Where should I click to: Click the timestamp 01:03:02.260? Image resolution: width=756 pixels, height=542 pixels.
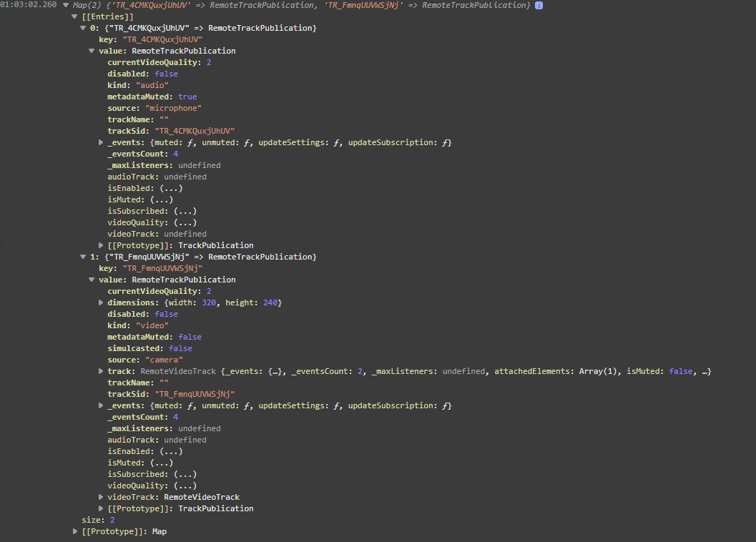click(28, 4)
